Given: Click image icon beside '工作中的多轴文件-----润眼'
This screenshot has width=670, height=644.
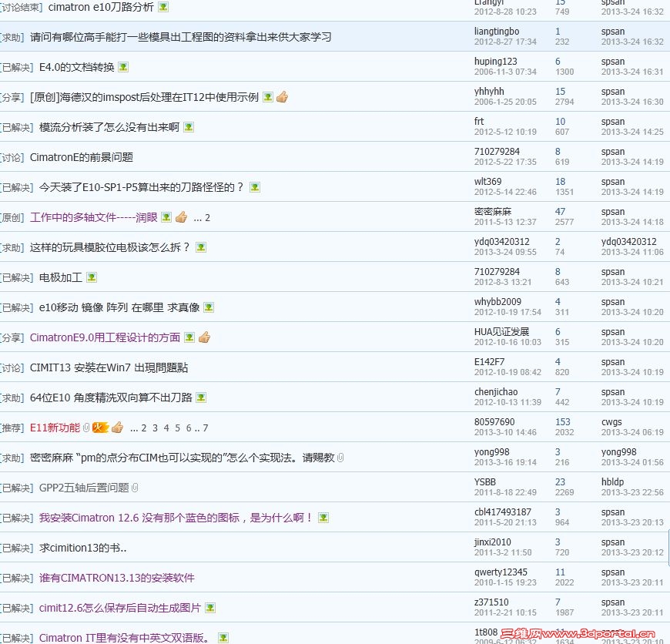Looking at the screenshot, I should (x=166, y=217).
